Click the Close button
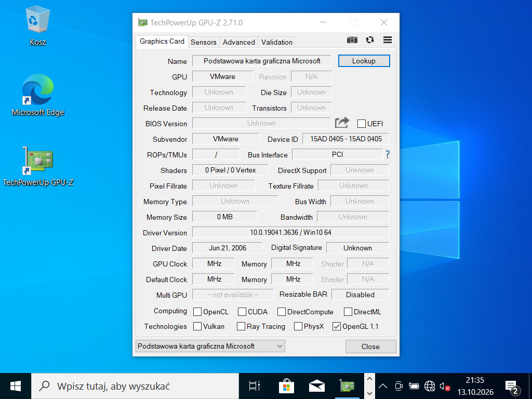Screen dimensions: 532x399 click(370, 347)
